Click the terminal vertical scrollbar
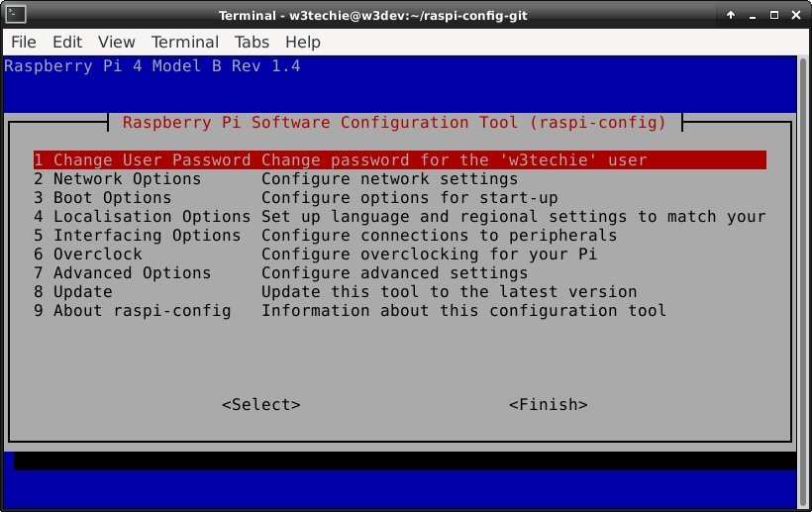This screenshot has height=512, width=812. click(x=803, y=282)
